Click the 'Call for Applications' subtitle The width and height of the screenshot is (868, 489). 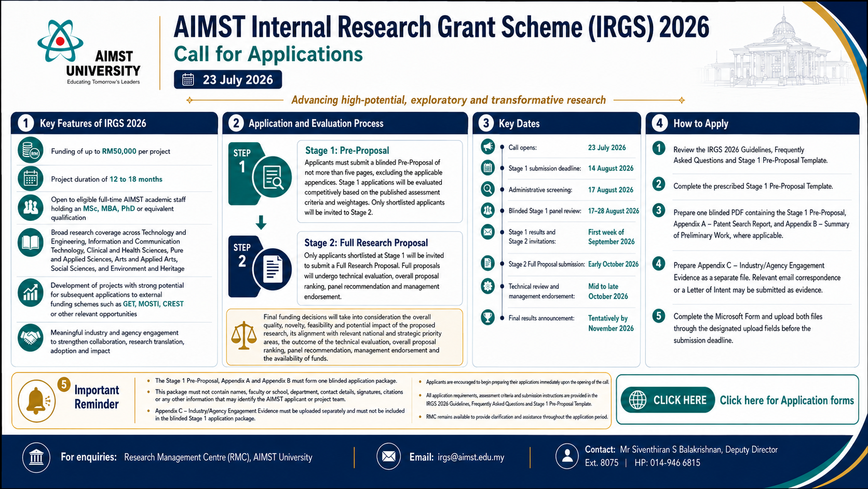[x=268, y=54]
